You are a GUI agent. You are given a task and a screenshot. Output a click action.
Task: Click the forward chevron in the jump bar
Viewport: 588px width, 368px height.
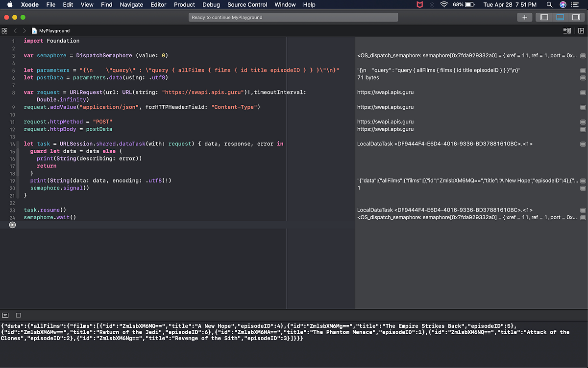24,30
